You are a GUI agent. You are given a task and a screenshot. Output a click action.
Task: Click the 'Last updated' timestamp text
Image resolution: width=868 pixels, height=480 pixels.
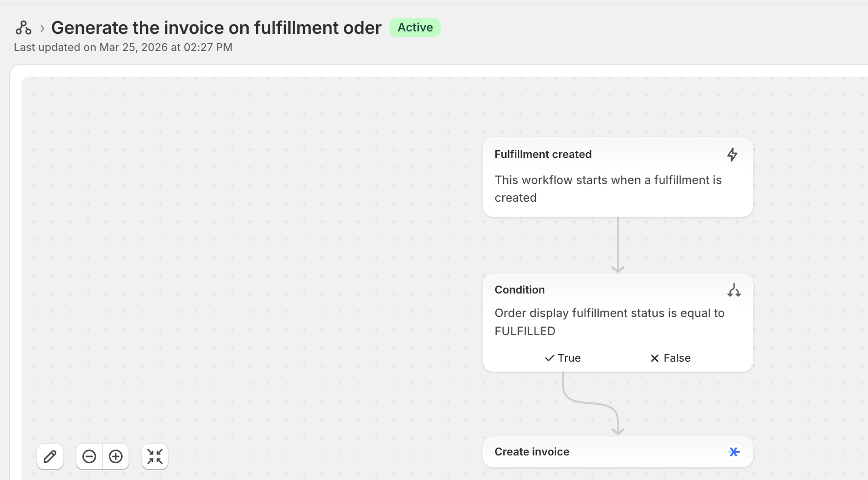(123, 48)
